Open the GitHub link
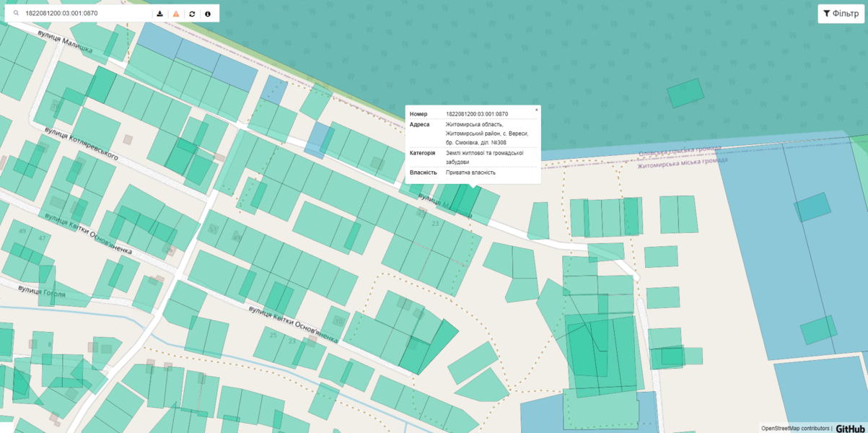The width and height of the screenshot is (868, 433). [x=850, y=429]
